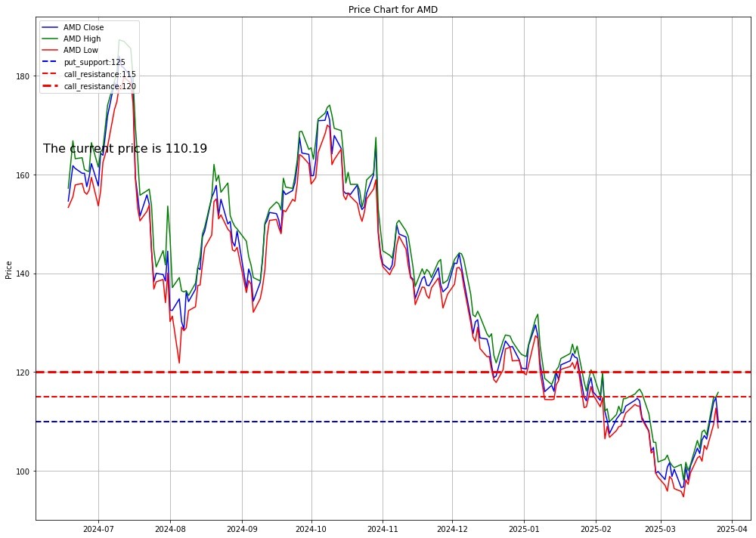The image size is (756, 538).
Task: Click the y-axis tick label 100
Action: (23, 472)
